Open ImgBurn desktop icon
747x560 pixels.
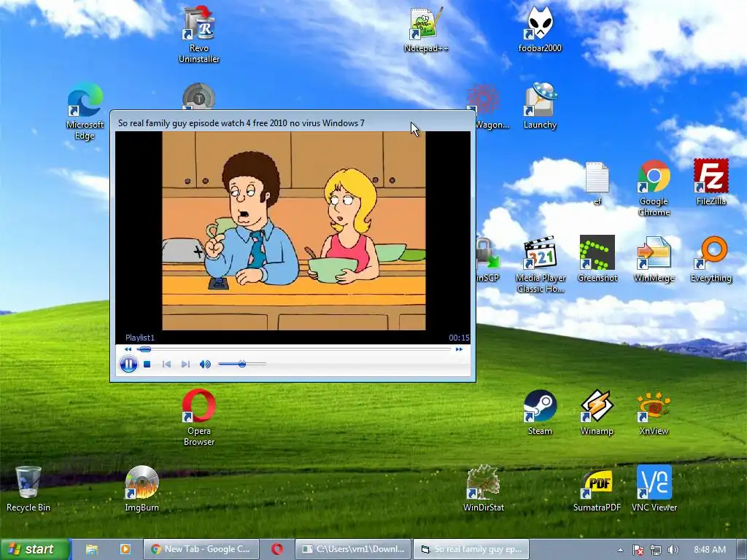coord(142,489)
